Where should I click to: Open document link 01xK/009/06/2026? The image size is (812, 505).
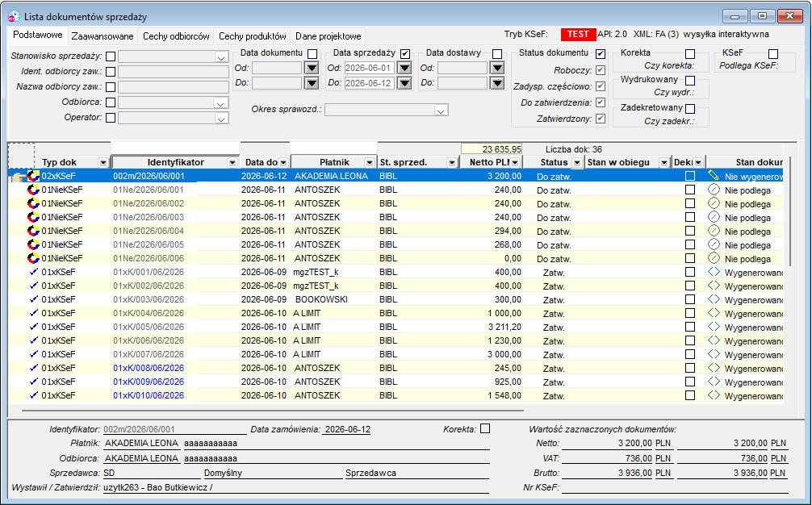click(x=149, y=382)
